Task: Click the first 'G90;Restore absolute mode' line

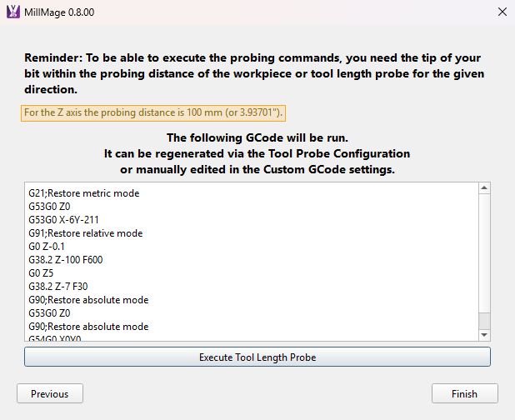Action: tap(88, 300)
